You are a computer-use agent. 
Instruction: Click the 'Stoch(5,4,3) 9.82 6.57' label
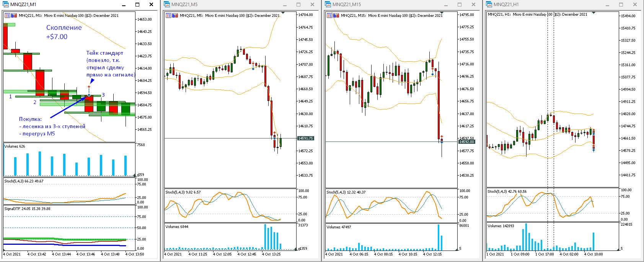(x=183, y=192)
